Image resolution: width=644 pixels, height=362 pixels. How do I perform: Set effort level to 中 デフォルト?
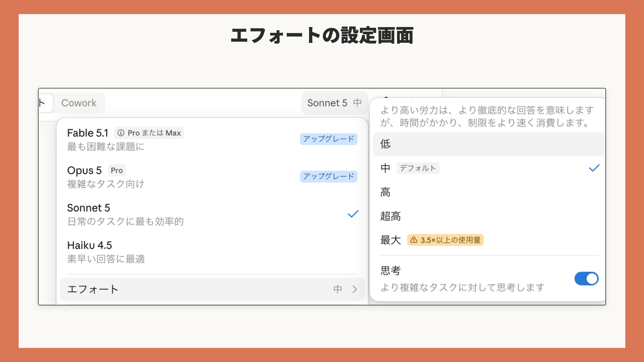point(489,168)
